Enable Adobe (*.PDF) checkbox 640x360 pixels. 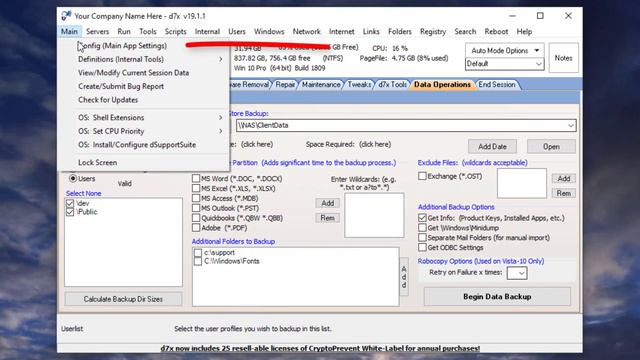click(x=196, y=227)
